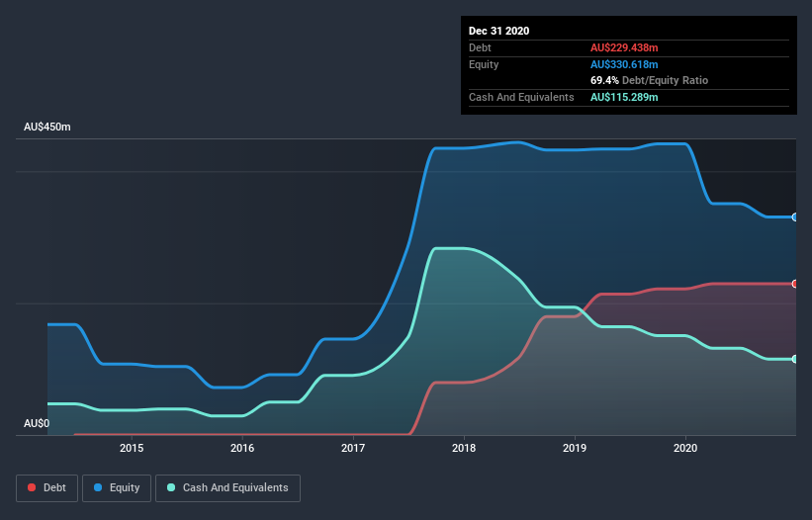
Task: Select the 2015 x-axis label
Action: coord(132,448)
